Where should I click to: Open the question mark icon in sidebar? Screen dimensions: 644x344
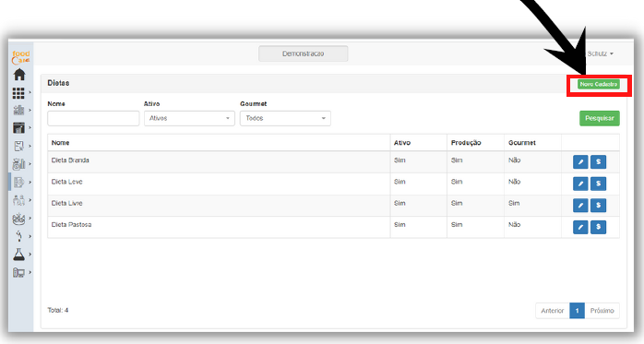pos(18,236)
